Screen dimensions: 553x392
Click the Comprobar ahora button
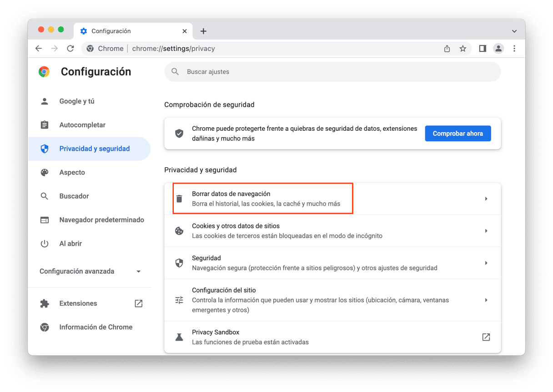[x=458, y=134]
